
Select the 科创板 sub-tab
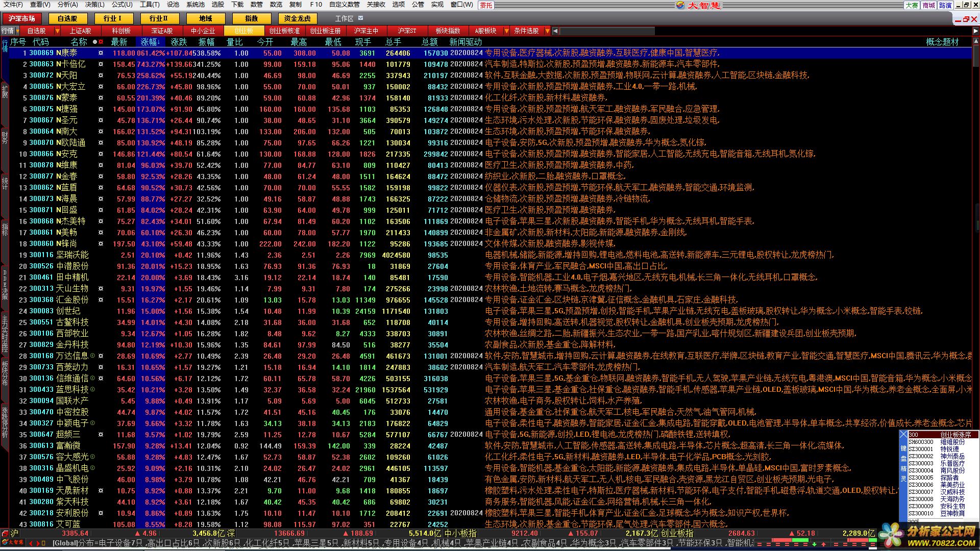pos(121,31)
